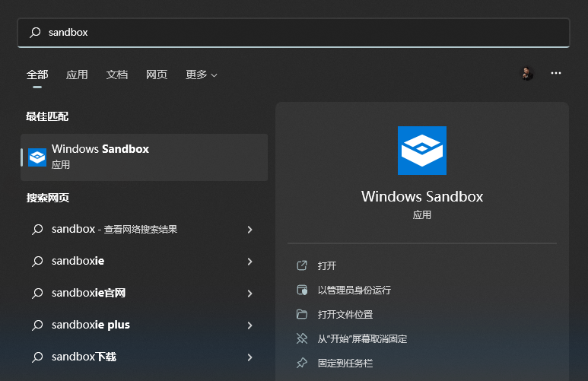
Task: Switch to the 网页 tab
Action: pos(157,75)
